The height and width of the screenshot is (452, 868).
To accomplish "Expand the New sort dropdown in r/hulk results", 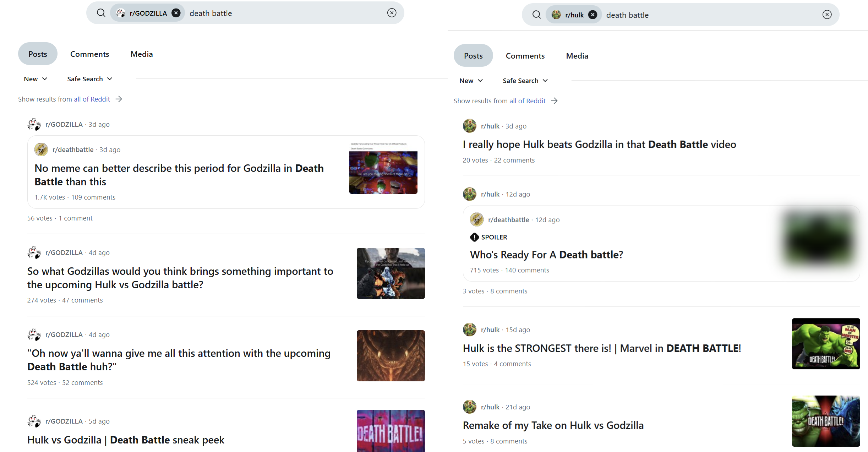I will [471, 81].
